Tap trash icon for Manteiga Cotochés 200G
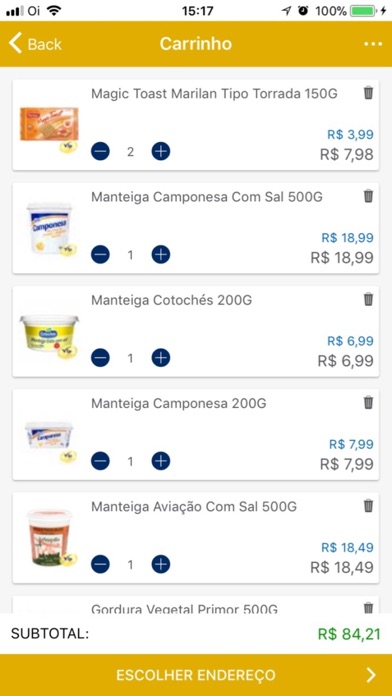The height and width of the screenshot is (696, 392). tap(368, 300)
